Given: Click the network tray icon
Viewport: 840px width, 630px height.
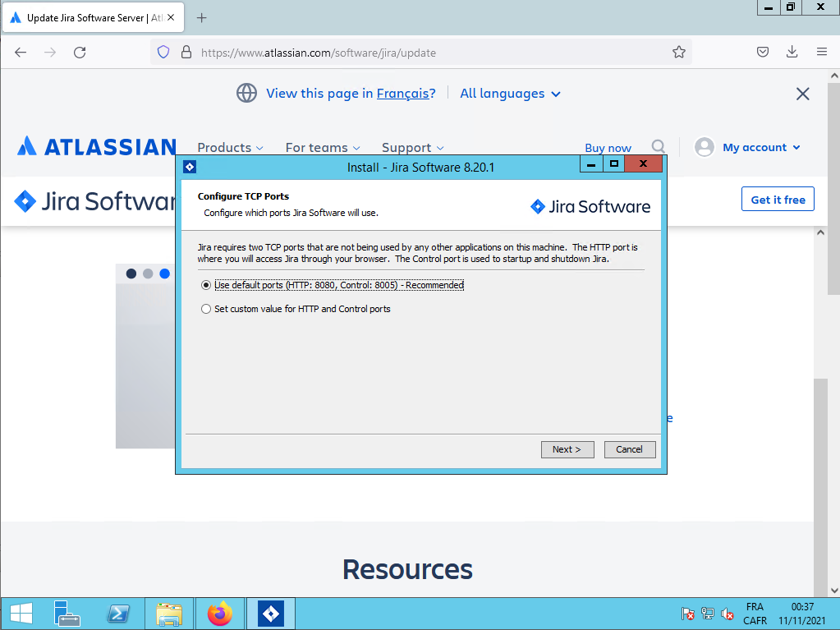Looking at the screenshot, I should [x=707, y=614].
